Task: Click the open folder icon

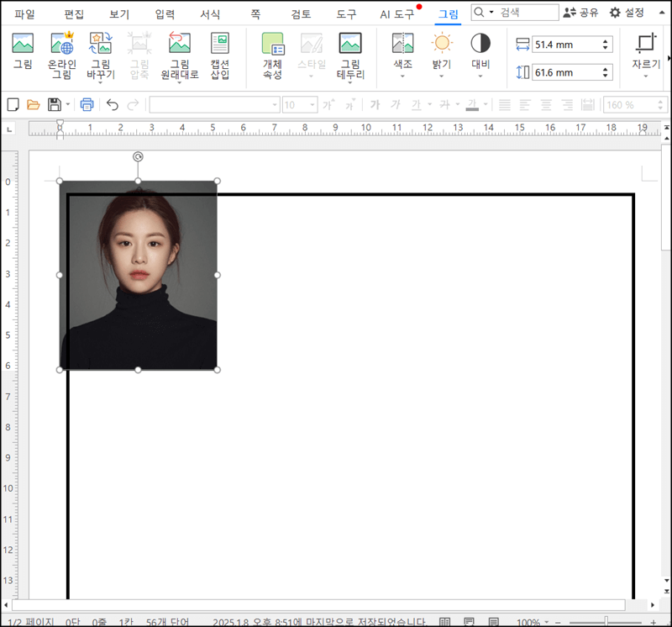Action: coord(33,105)
